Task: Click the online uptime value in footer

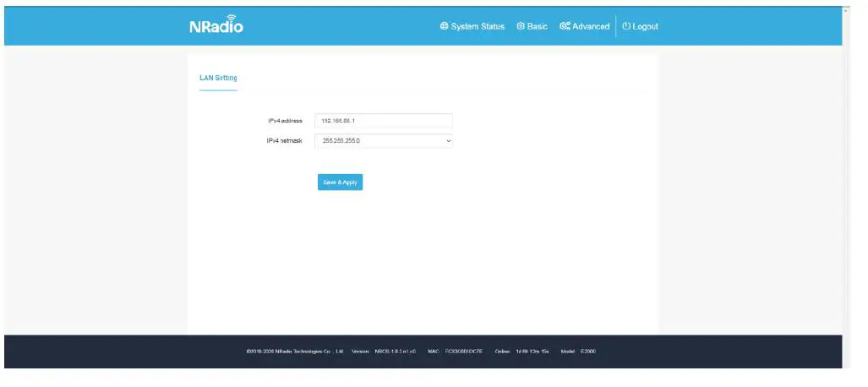Action: coord(532,352)
